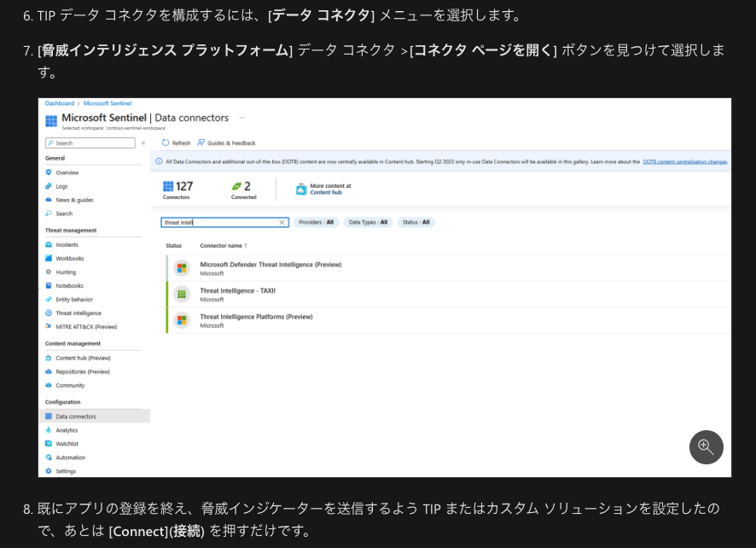The height and width of the screenshot is (548, 756).
Task: Click the Incidents icon in Threat management
Action: (x=49, y=245)
